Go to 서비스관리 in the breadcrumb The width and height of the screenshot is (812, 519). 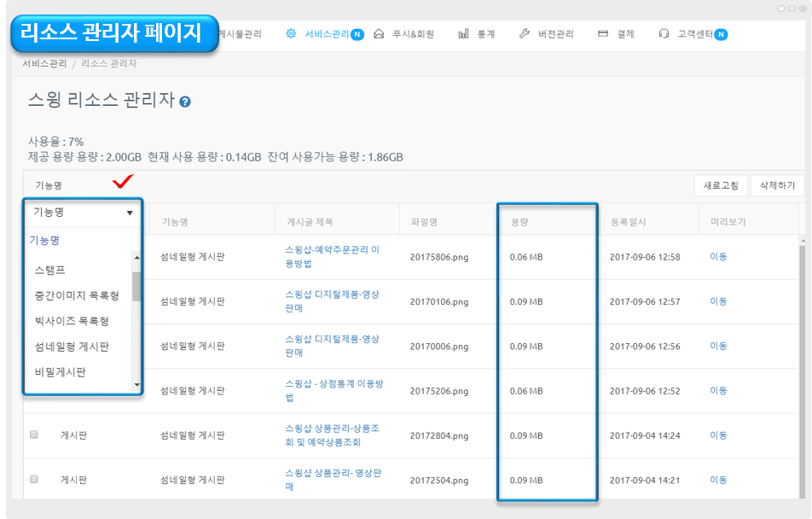44,64
